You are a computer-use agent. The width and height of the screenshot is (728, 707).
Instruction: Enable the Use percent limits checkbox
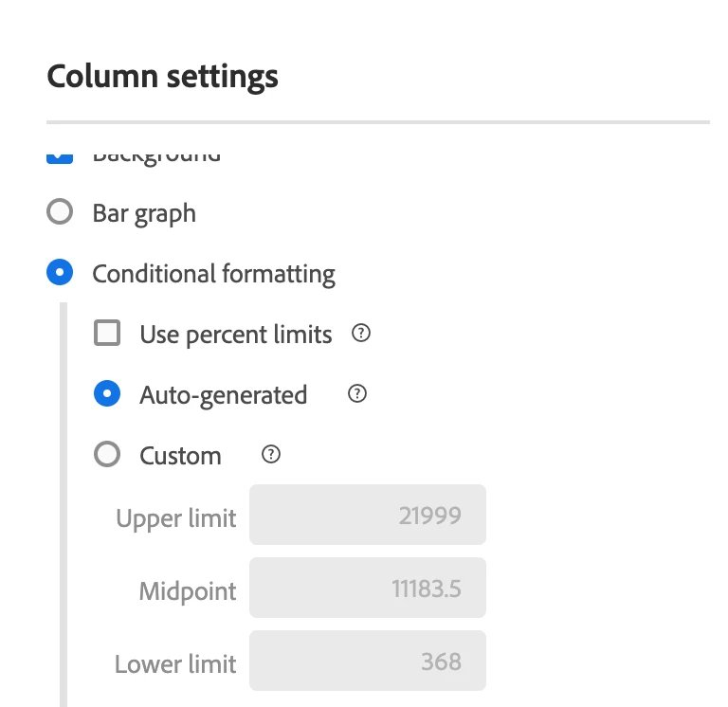(107, 334)
